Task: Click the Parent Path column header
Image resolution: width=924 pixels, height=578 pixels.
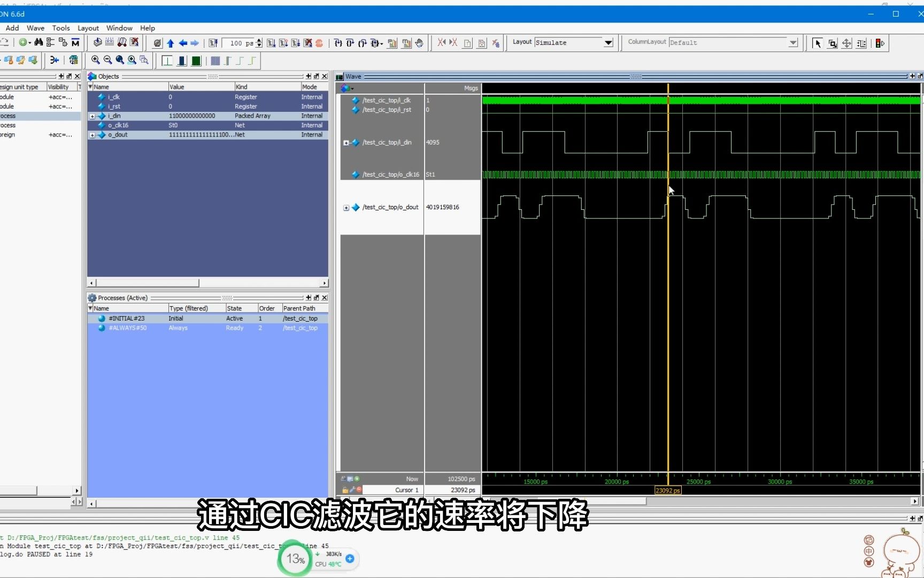Action: [305, 308]
